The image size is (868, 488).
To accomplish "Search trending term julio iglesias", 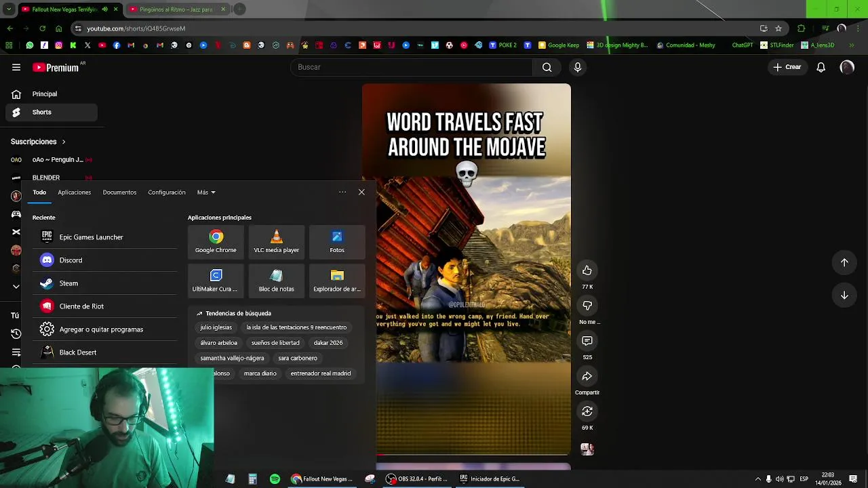I will [216, 327].
